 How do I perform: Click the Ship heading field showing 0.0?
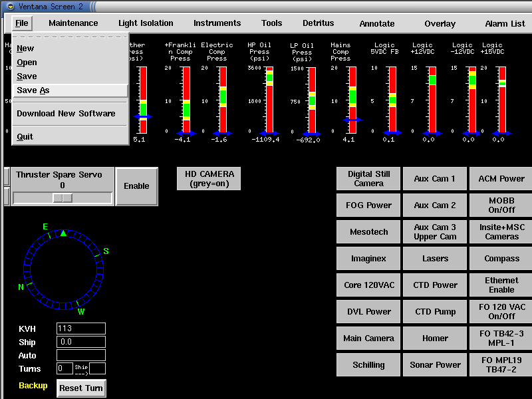(x=81, y=342)
